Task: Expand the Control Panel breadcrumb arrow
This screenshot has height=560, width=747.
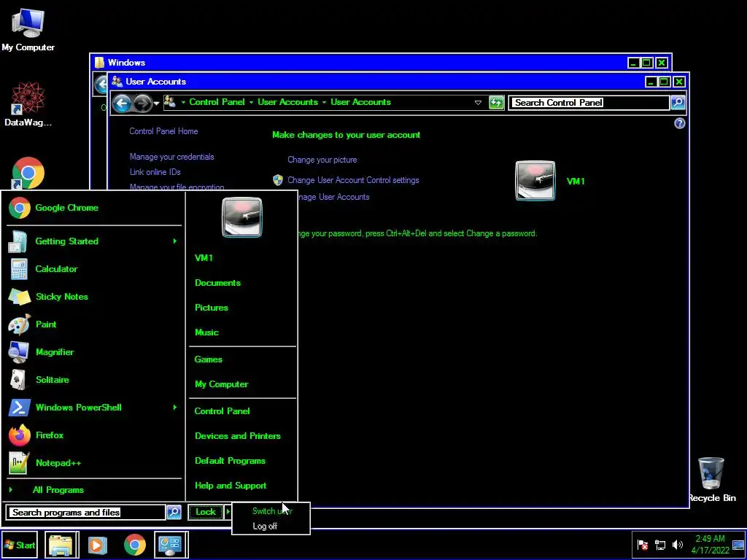Action: tap(251, 102)
